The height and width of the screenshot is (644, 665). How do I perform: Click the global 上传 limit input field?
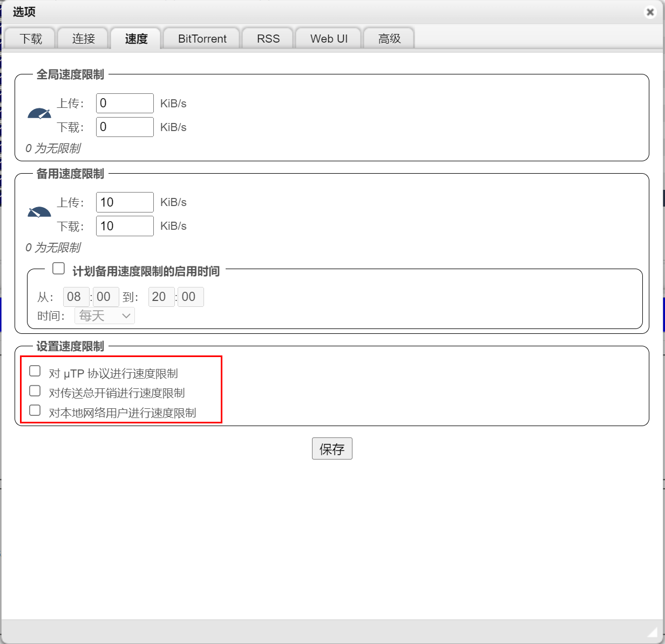point(125,104)
